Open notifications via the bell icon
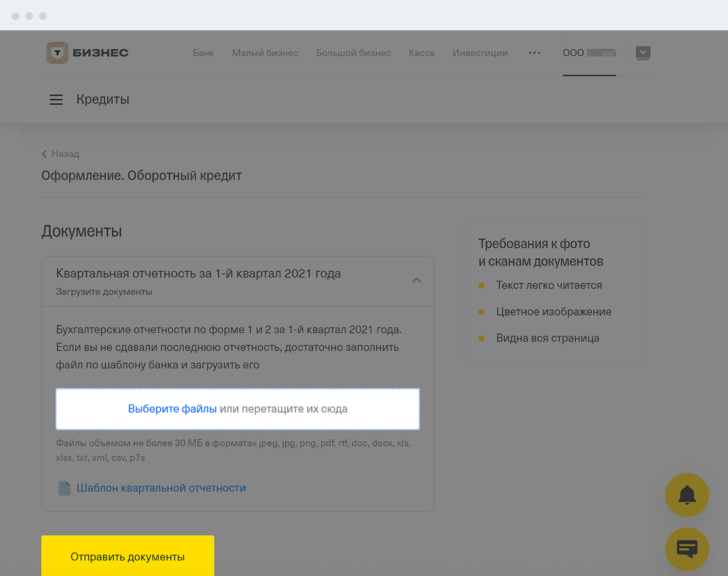Viewport: 728px width, 576px height. (686, 494)
